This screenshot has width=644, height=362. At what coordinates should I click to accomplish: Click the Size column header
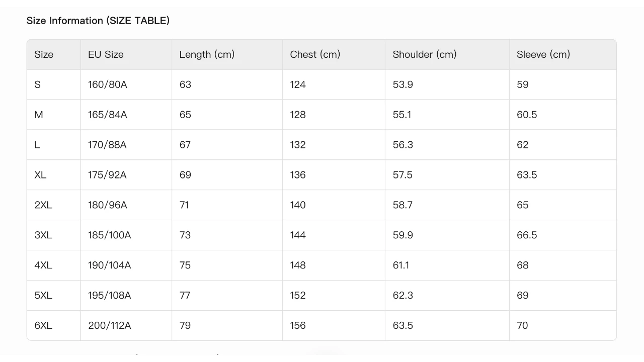(44, 54)
